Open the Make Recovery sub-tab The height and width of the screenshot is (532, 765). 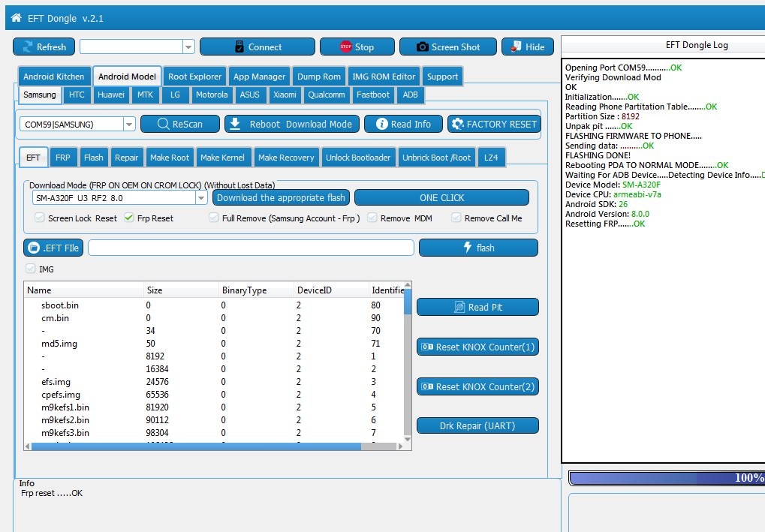point(286,158)
